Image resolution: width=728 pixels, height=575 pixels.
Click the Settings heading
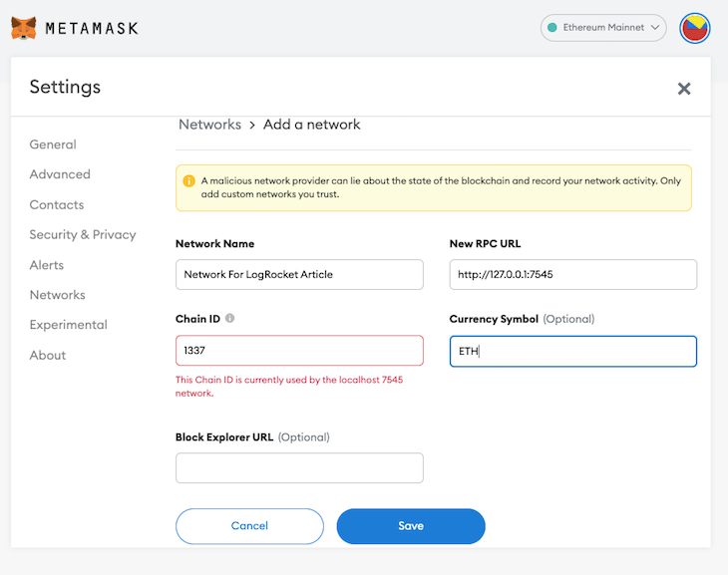coord(65,87)
